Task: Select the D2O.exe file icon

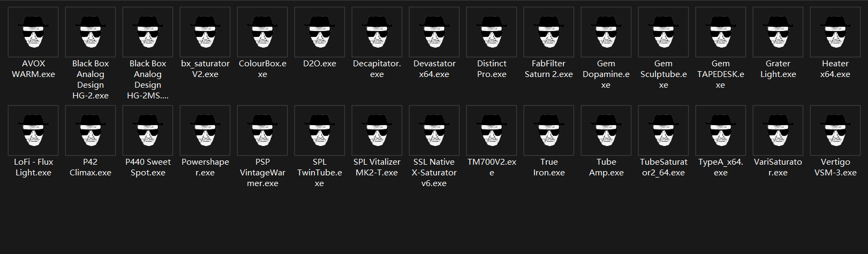Action: coord(320,32)
